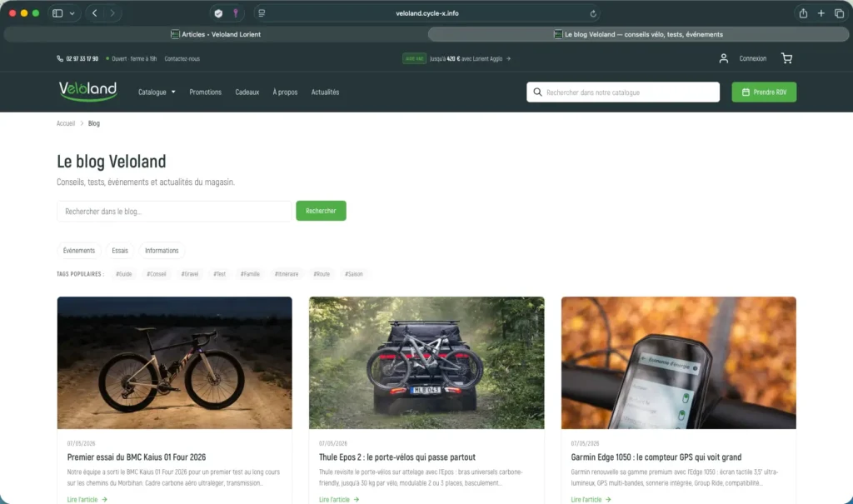Viewport: 853px width, 504px height.
Task: Select the #Guide tag
Action: click(123, 274)
